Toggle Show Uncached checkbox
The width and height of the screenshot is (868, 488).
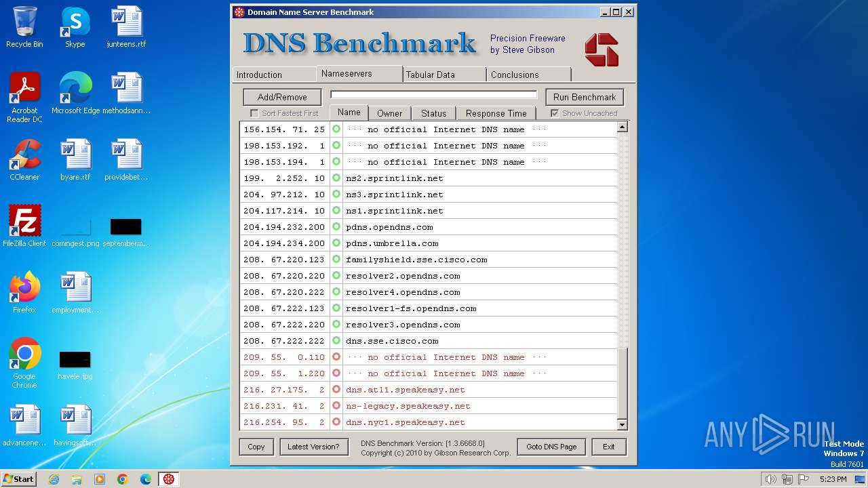point(555,113)
